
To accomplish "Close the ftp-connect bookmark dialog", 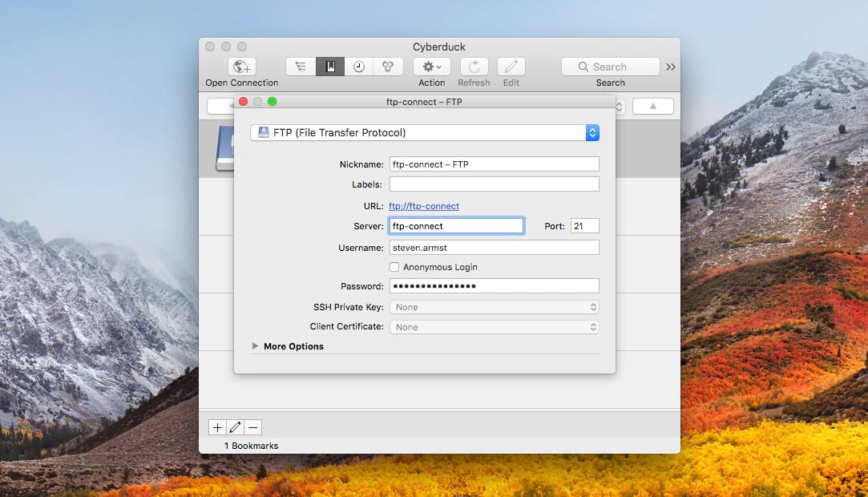I will [243, 101].
